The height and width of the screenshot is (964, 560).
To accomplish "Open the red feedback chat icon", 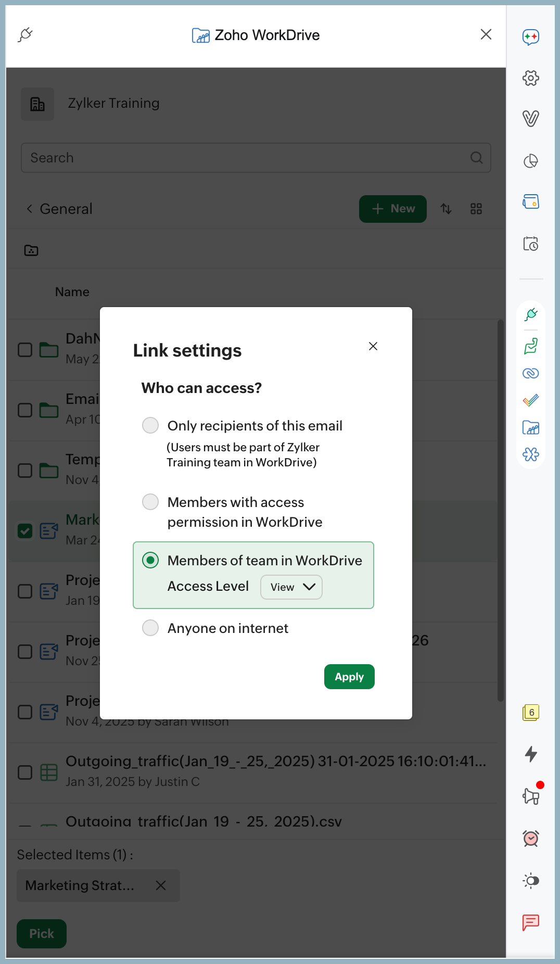I will click(530, 922).
